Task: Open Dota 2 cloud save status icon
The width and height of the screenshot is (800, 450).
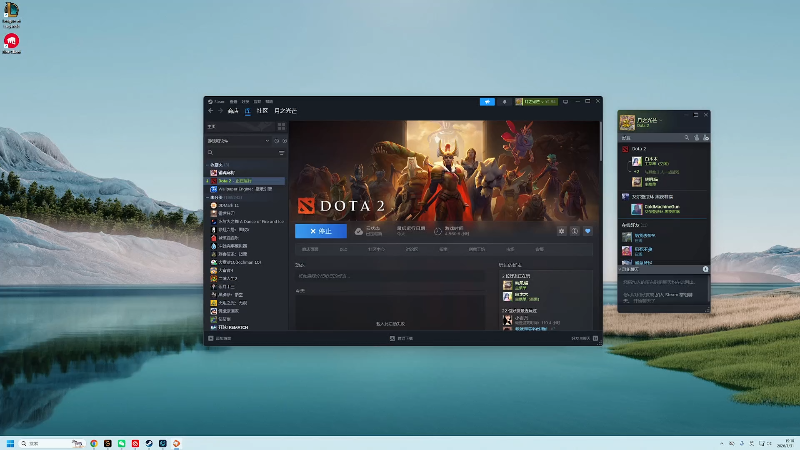Action: pyautogui.click(x=359, y=231)
